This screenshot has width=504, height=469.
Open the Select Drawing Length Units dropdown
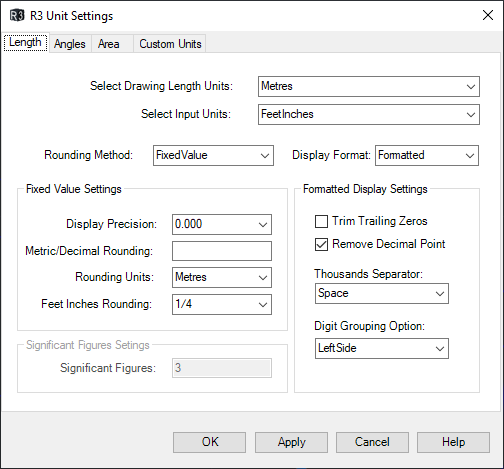(369, 87)
